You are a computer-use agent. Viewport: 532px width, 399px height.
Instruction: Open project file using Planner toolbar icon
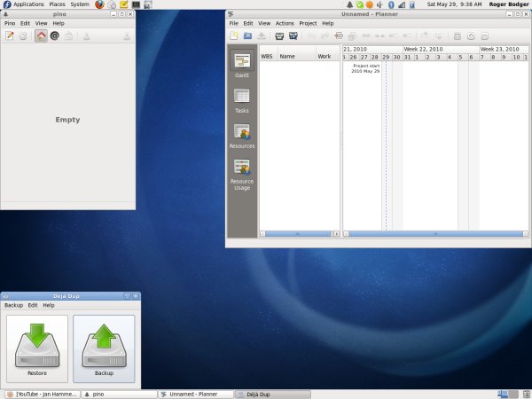[x=247, y=35]
